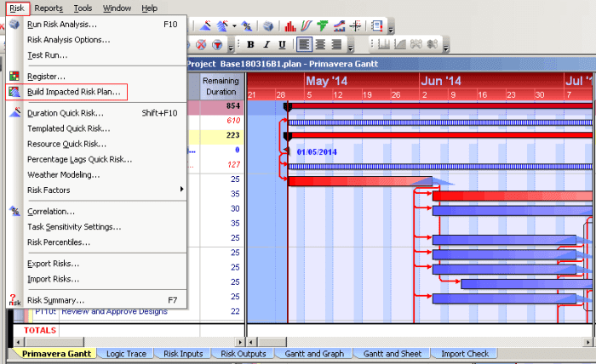Image resolution: width=596 pixels, height=364 pixels.
Task: Toggle Bold formatting
Action: pyautogui.click(x=250, y=45)
